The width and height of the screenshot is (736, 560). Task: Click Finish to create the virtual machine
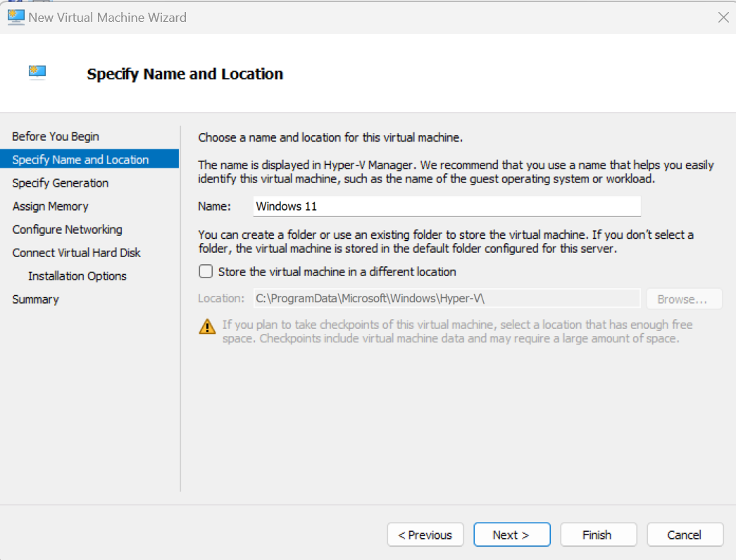point(598,535)
